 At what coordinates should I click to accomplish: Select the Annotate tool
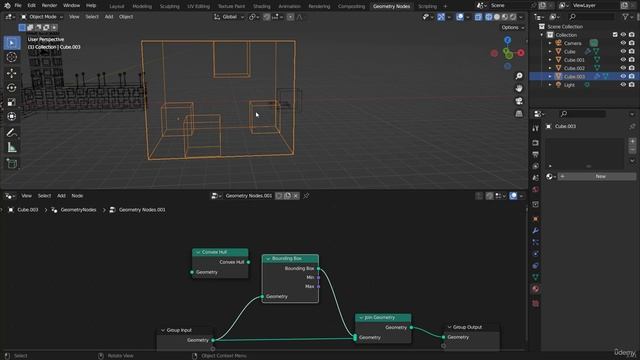(x=12, y=133)
